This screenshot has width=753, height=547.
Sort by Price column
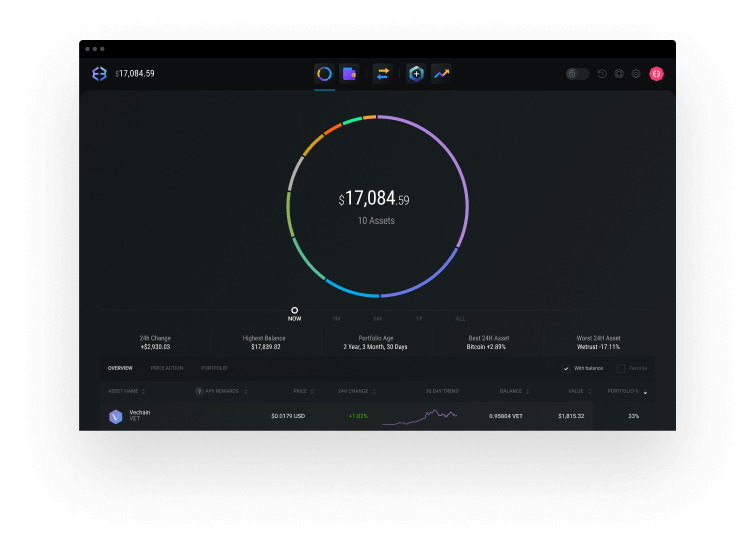click(x=304, y=391)
